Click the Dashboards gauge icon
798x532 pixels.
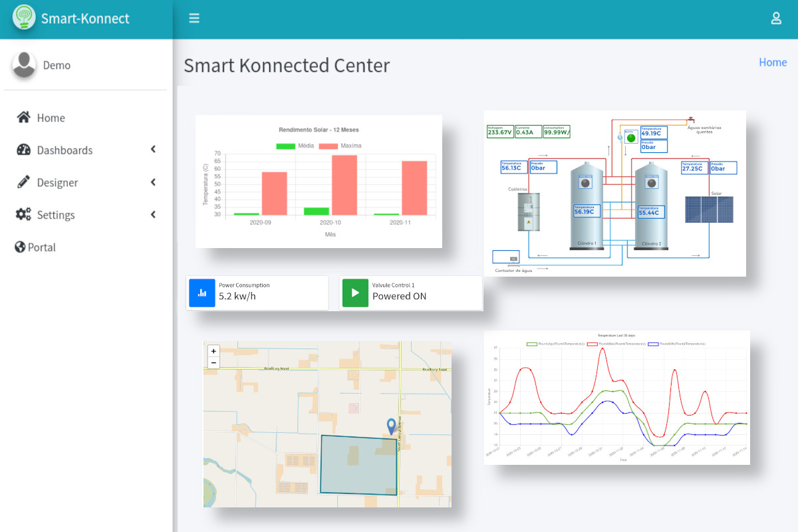tap(24, 150)
